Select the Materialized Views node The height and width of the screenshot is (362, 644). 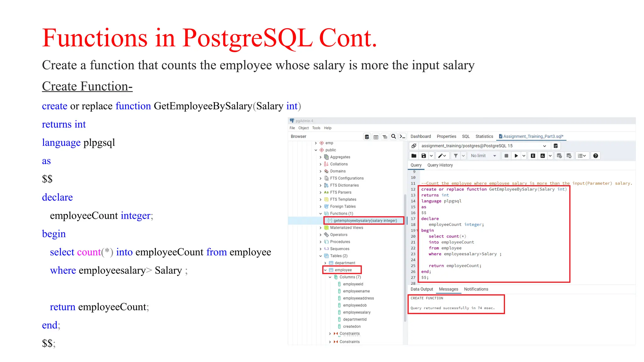(347, 228)
